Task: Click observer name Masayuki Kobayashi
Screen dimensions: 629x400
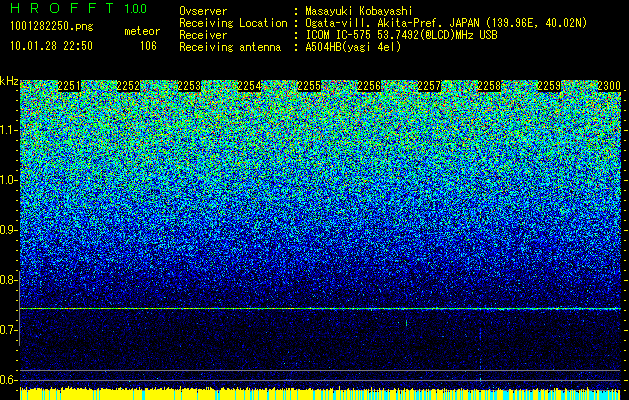Action: (359, 11)
